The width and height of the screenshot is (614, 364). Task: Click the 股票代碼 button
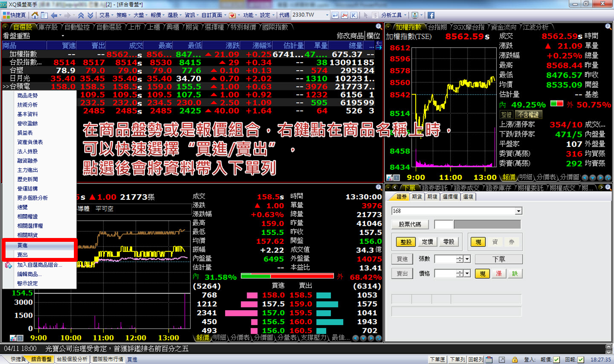click(410, 224)
